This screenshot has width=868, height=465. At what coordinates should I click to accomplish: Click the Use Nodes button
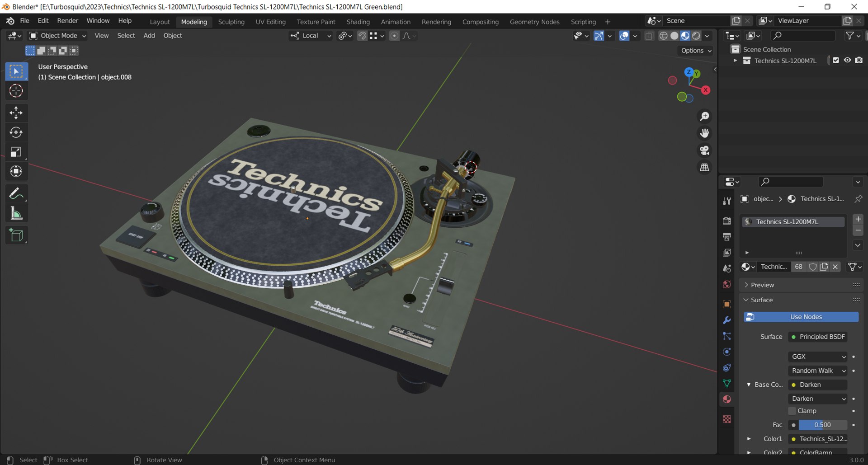pos(801,317)
